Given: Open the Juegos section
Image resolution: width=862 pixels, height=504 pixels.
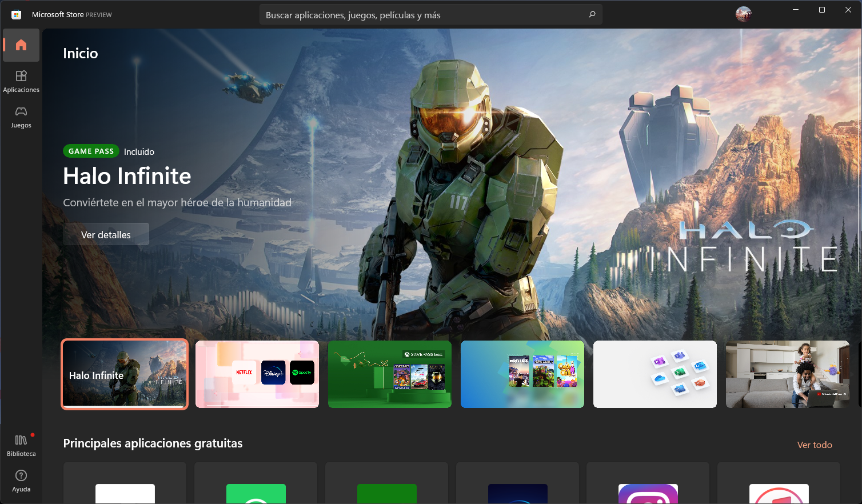Looking at the screenshot, I should pyautogui.click(x=21, y=117).
